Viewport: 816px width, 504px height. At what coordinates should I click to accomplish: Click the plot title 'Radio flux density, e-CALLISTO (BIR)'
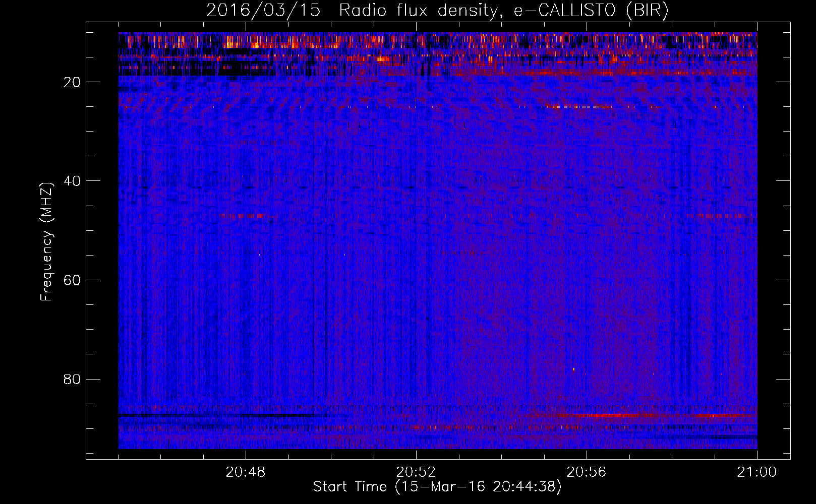click(x=503, y=11)
